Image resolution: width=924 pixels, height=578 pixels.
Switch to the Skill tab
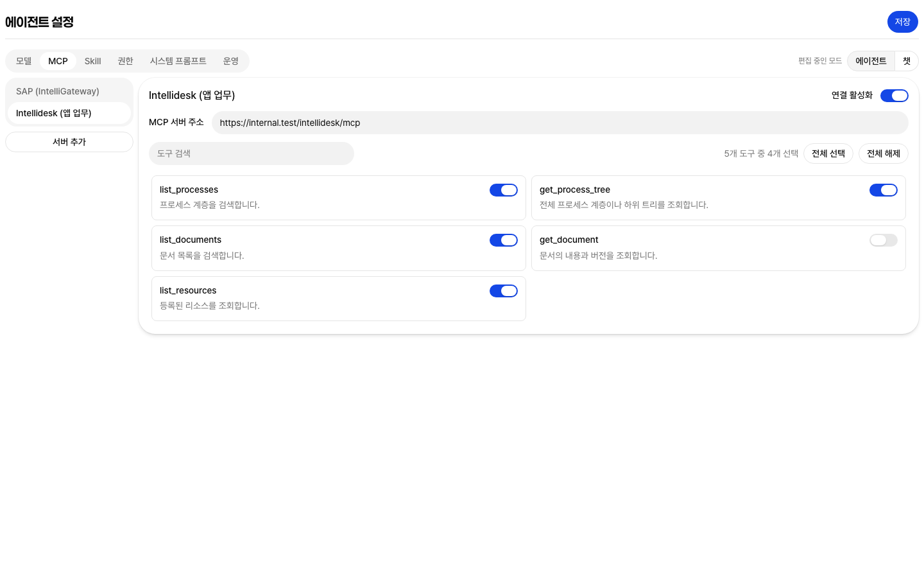[93, 61]
